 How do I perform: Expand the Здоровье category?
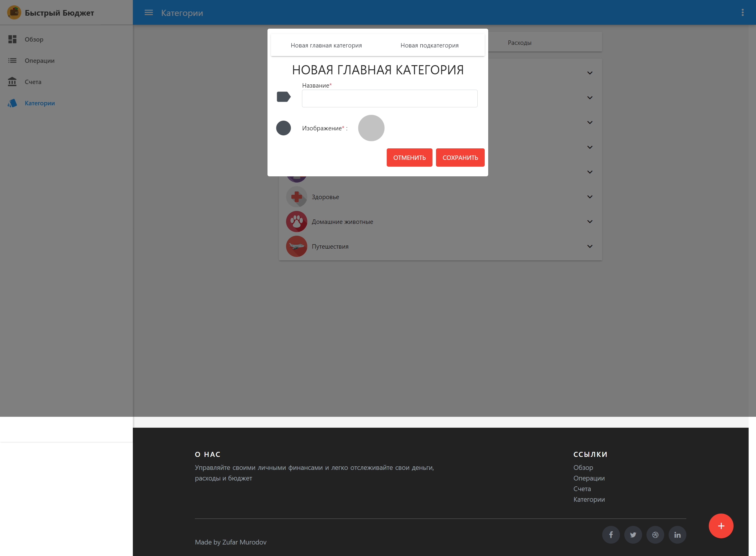[590, 197]
